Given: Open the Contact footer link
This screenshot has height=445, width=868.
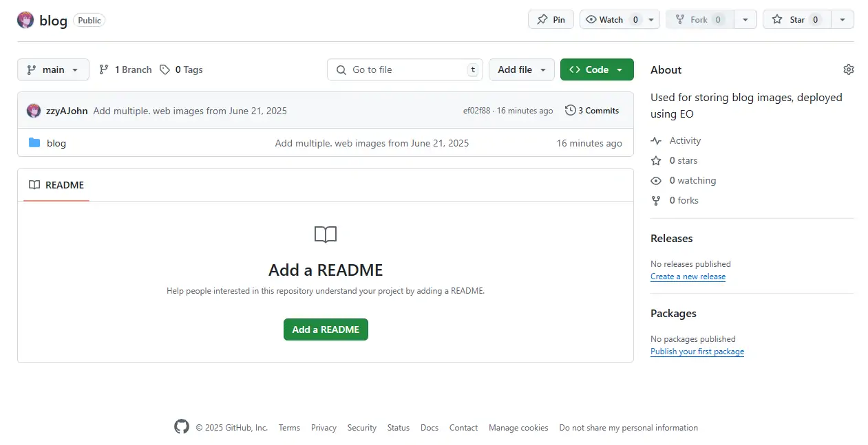Looking at the screenshot, I should click(463, 428).
